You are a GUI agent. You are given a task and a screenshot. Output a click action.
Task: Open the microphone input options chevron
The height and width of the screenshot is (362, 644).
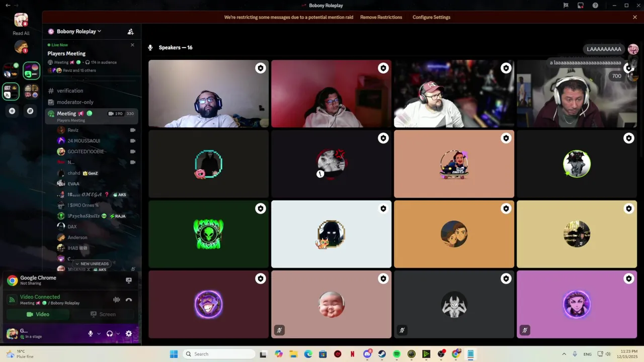tap(99, 333)
